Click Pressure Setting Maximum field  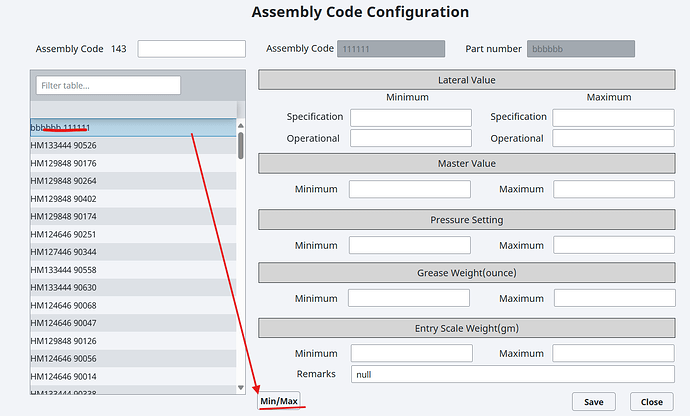coord(613,244)
